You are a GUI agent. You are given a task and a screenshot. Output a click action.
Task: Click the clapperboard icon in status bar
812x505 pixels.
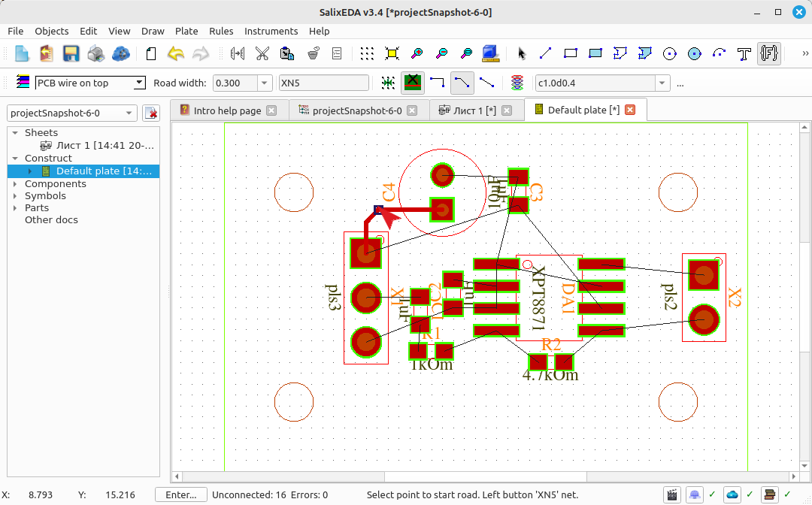pyautogui.click(x=672, y=495)
